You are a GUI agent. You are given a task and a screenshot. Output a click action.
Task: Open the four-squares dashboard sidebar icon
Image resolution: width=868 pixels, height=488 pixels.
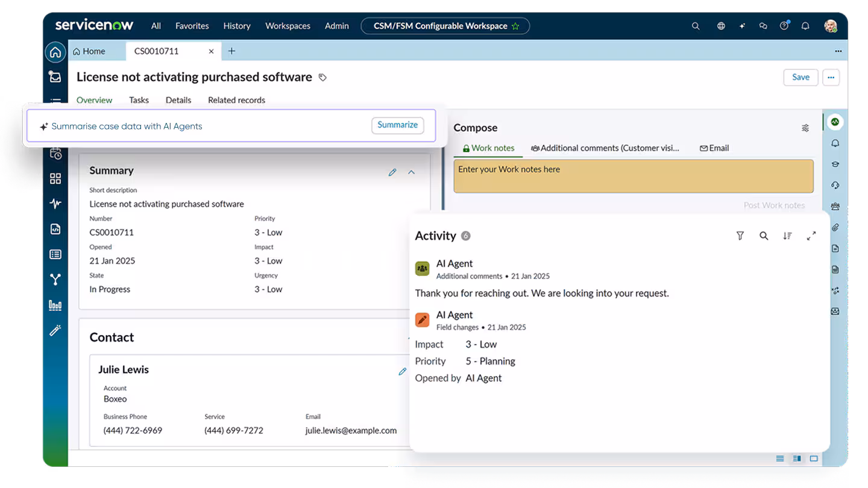[55, 178]
